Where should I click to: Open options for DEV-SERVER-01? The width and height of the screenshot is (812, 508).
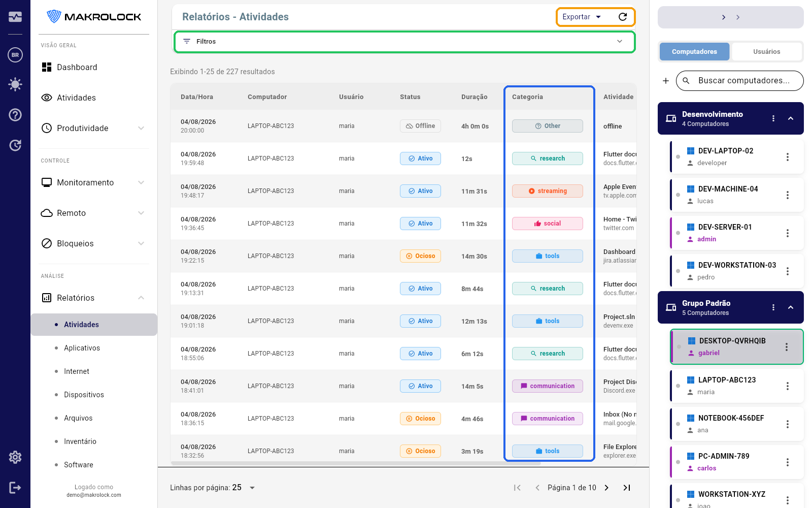click(788, 233)
